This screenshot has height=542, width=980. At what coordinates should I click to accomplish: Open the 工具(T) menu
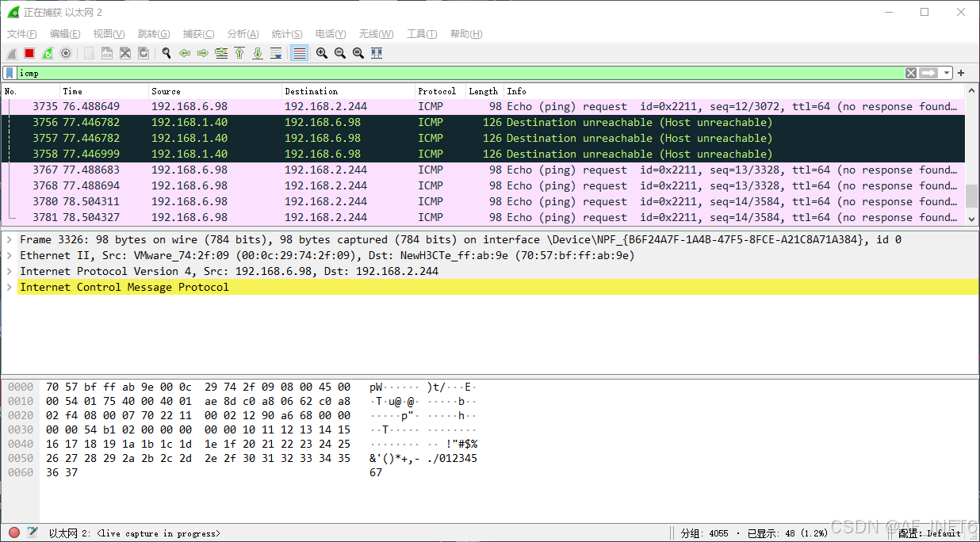click(422, 34)
